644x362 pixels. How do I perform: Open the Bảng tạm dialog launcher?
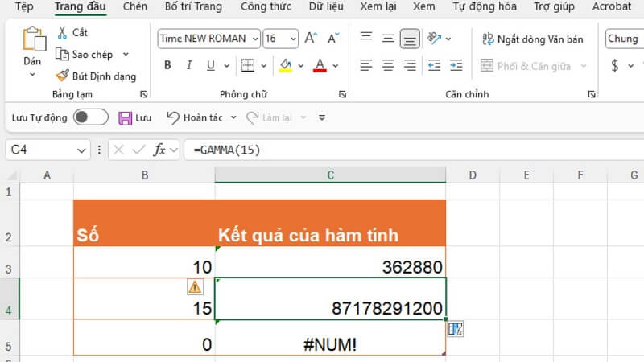pos(144,94)
